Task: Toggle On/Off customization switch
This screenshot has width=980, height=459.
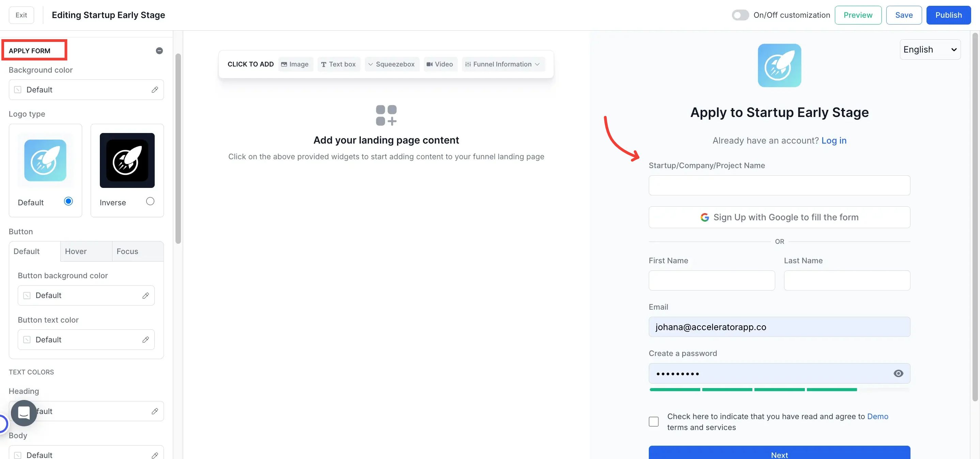Action: [740, 15]
